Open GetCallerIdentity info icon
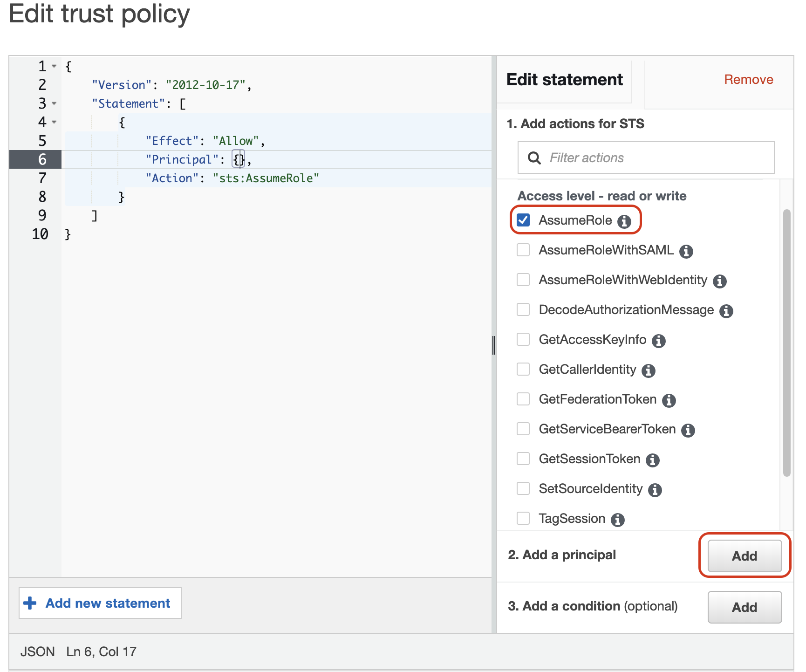The image size is (806, 672). [x=648, y=370]
